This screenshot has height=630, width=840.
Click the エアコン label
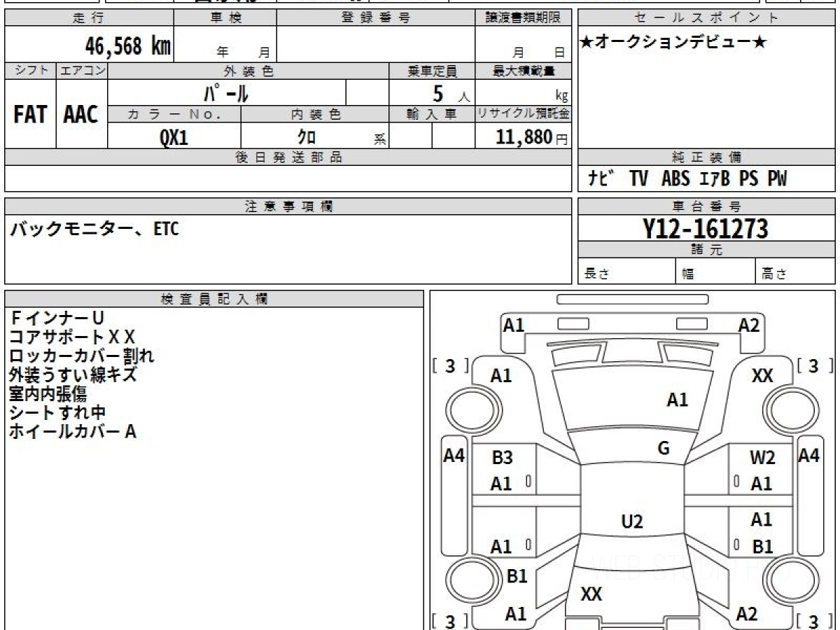click(82, 71)
